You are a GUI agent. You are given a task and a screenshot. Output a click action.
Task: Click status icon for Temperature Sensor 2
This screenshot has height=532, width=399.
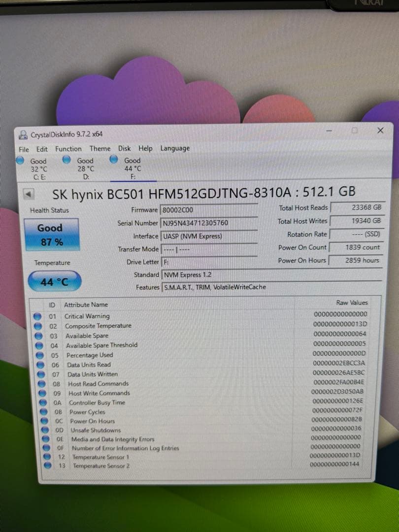[x=48, y=465]
